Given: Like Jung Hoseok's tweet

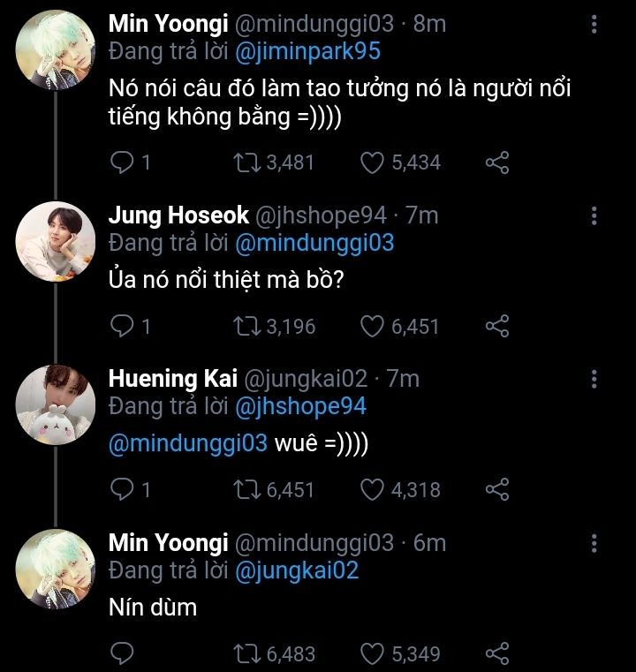Looking at the screenshot, I should [374, 326].
